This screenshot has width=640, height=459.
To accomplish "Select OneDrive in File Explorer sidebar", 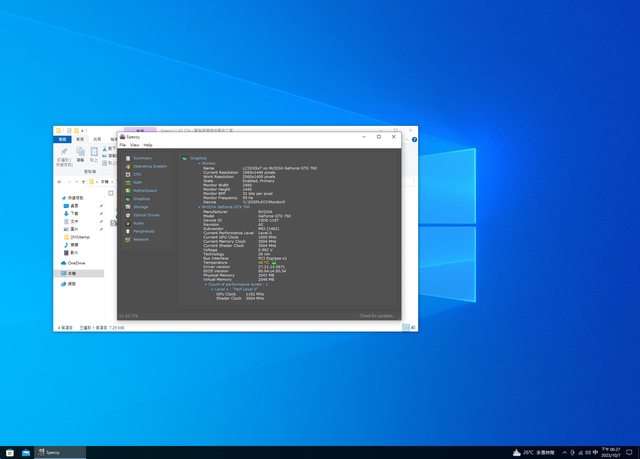I will click(x=76, y=263).
